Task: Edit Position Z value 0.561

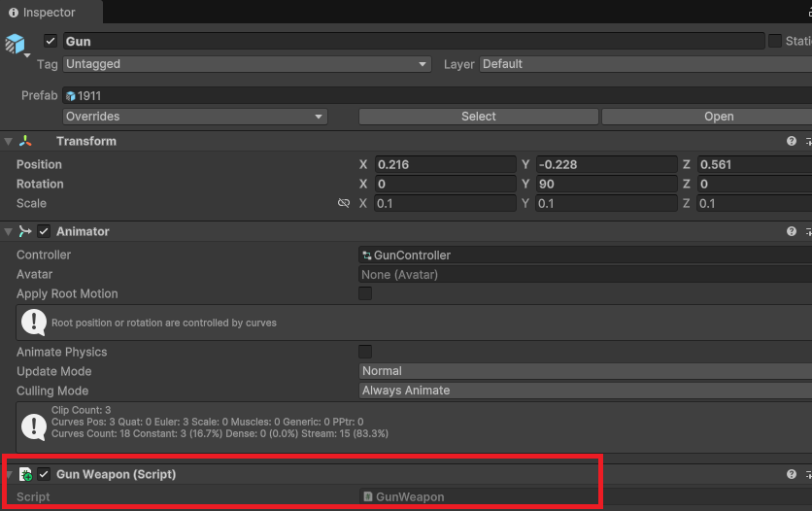Action: (x=755, y=164)
